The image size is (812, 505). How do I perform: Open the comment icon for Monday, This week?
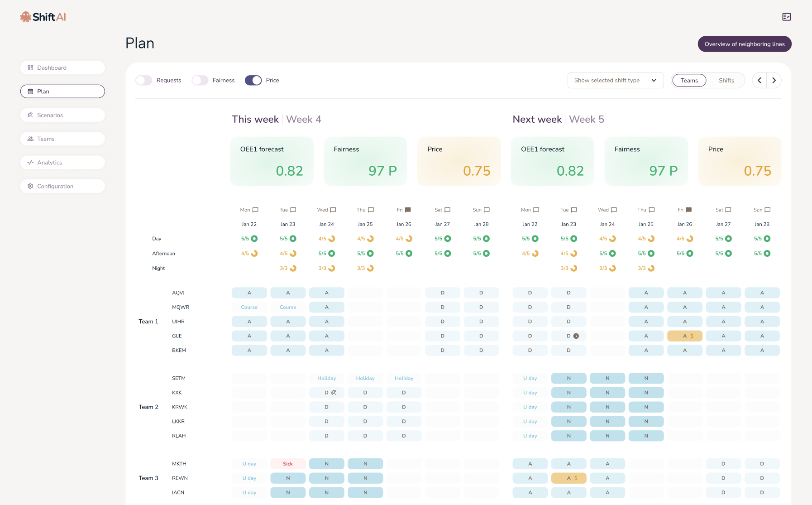[255, 210]
